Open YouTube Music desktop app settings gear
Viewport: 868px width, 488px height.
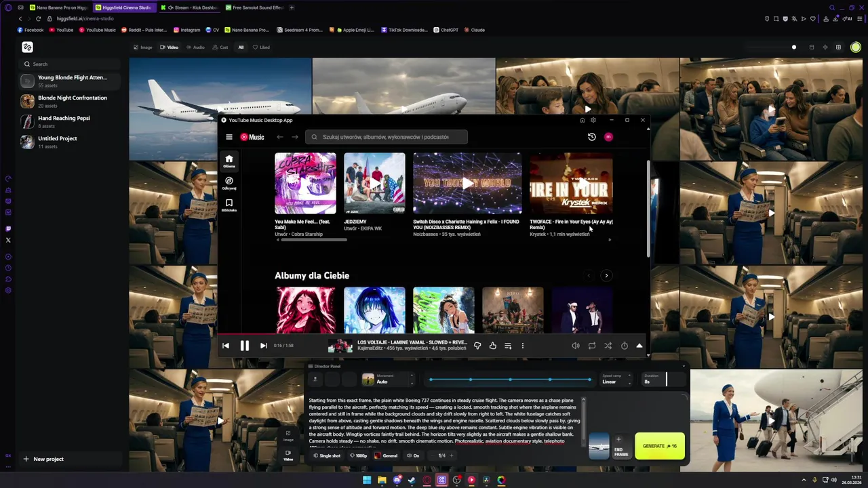pyautogui.click(x=593, y=120)
